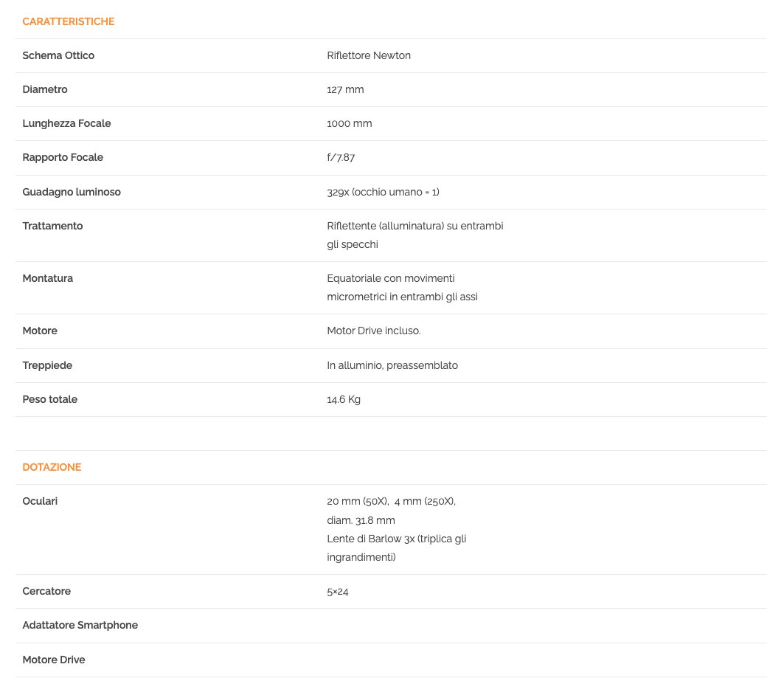Click the f/7.87 focal ratio value
Viewport: 784px width, 698px height.
tap(341, 157)
